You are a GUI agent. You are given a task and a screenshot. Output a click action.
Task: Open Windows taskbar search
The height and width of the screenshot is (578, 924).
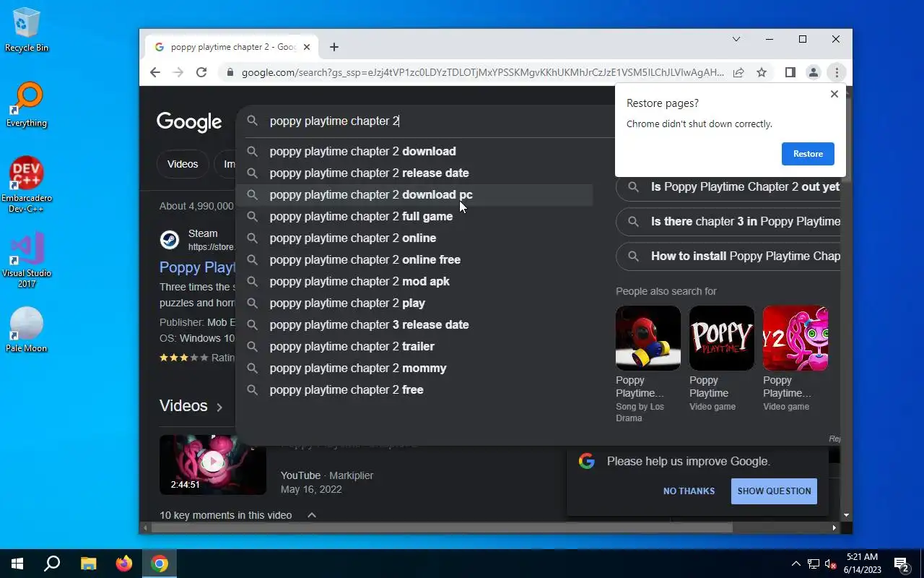[x=52, y=564]
